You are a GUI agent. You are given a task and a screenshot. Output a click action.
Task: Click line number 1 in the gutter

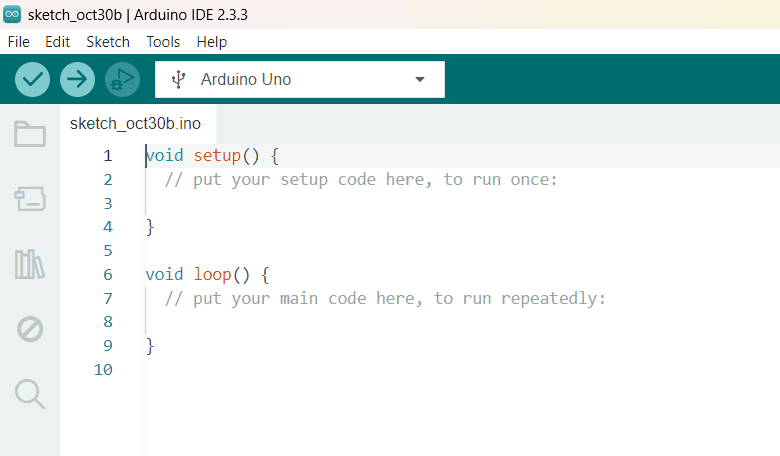(x=108, y=156)
